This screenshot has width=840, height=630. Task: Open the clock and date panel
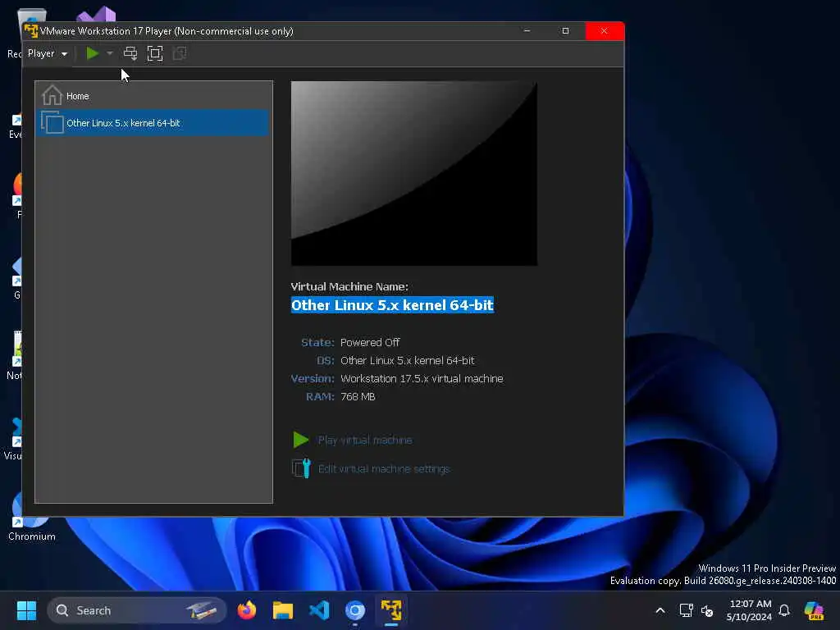[x=750, y=610]
